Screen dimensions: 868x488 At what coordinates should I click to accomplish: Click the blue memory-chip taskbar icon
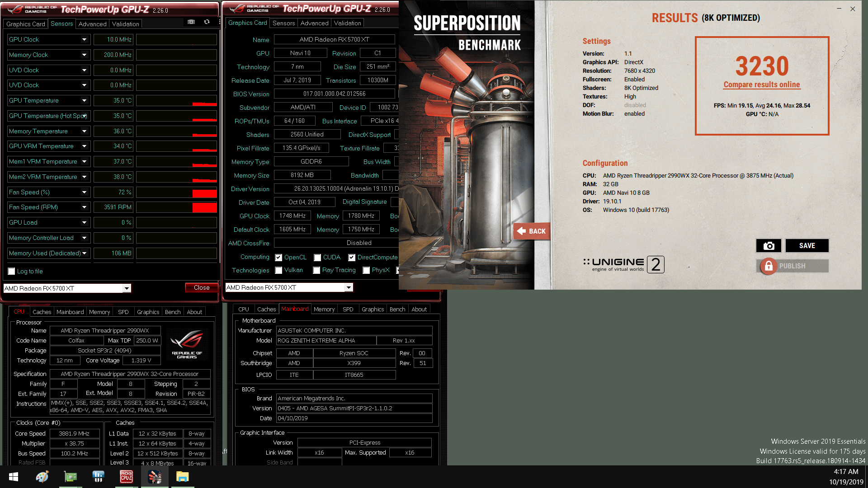[x=98, y=477]
